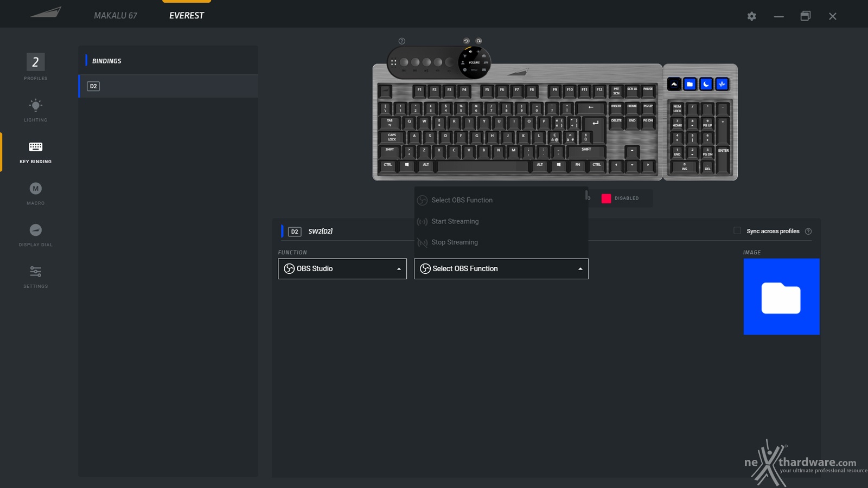This screenshot has width=868, height=488.
Task: Click the D2 badge next to SW2[D2]
Action: click(x=295, y=232)
